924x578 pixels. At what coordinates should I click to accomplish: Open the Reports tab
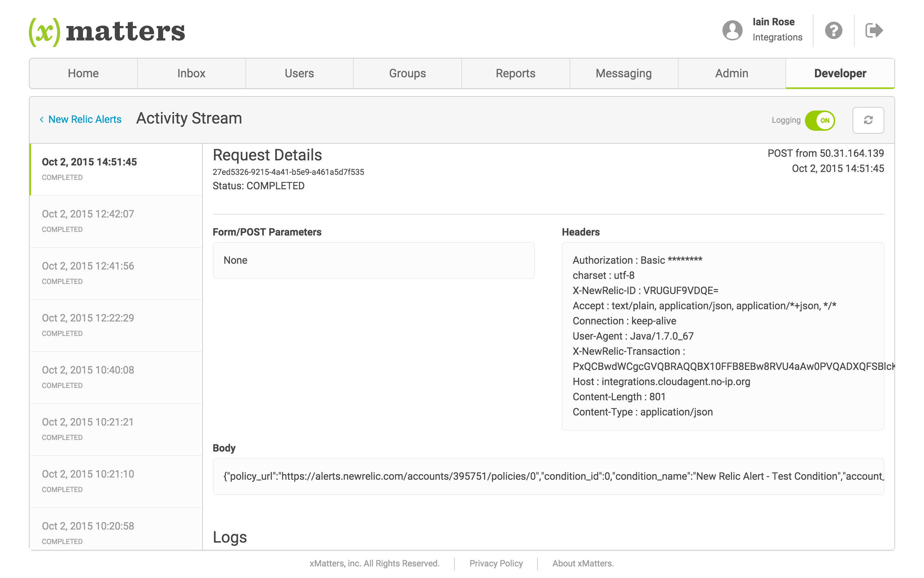(515, 73)
